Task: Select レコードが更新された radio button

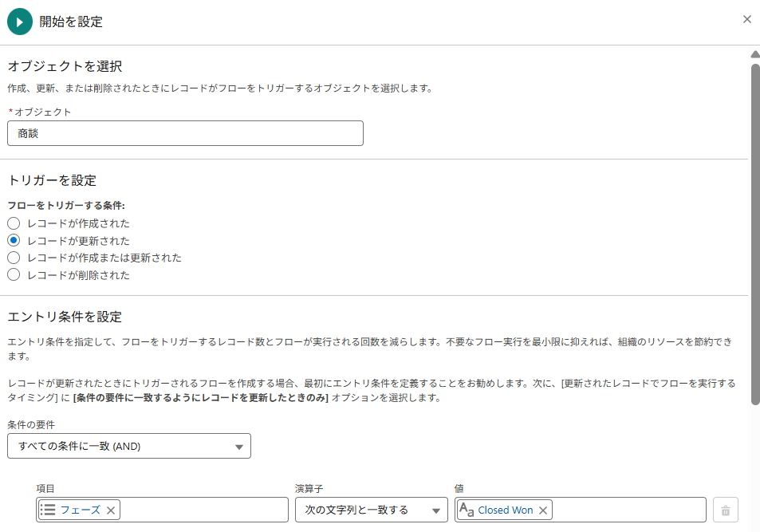Action: click(x=14, y=241)
